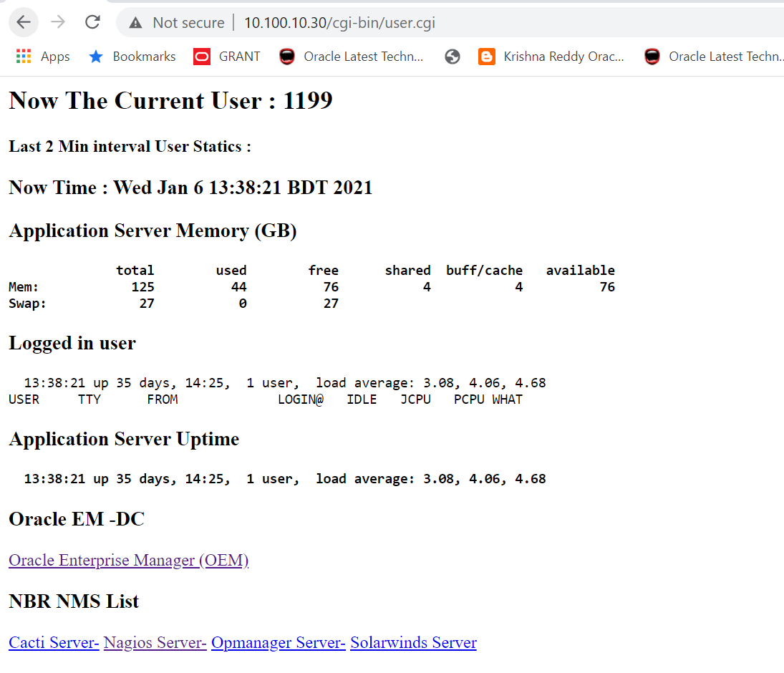Click the JCPU column header
This screenshot has height=673, width=784.
coord(415,400)
